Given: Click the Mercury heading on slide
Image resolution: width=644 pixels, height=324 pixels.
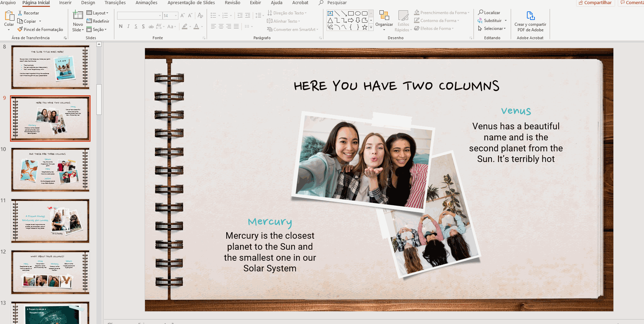Looking at the screenshot, I should tap(270, 222).
